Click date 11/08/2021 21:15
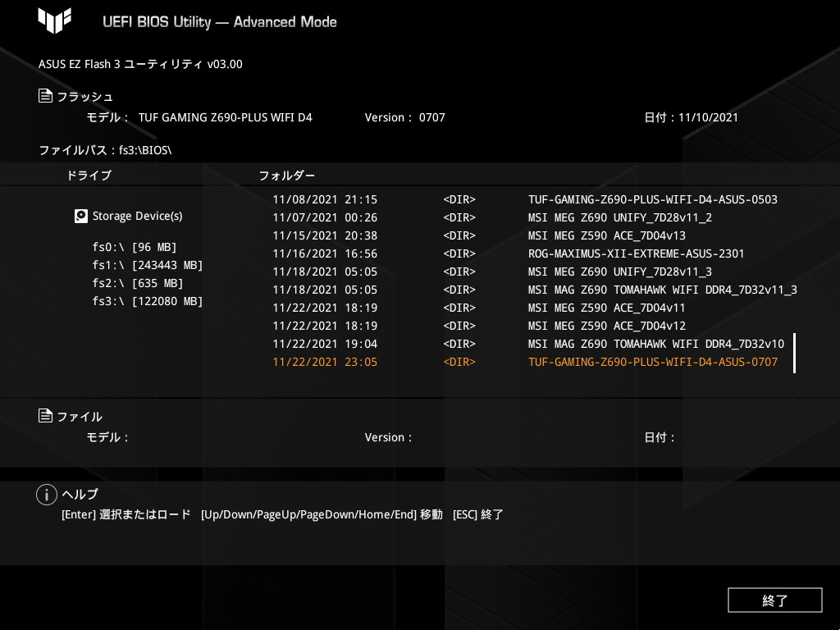Screen dimensions: 840x630 tap(325, 199)
